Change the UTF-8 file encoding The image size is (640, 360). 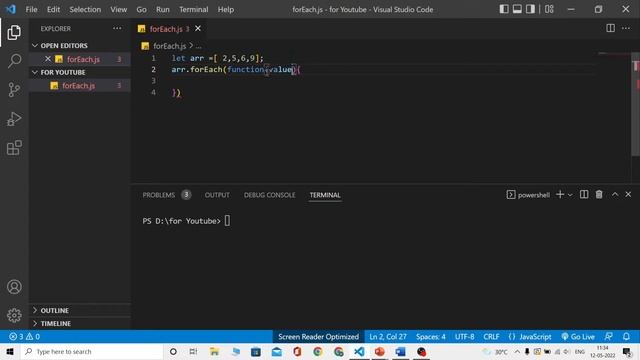(x=464, y=337)
